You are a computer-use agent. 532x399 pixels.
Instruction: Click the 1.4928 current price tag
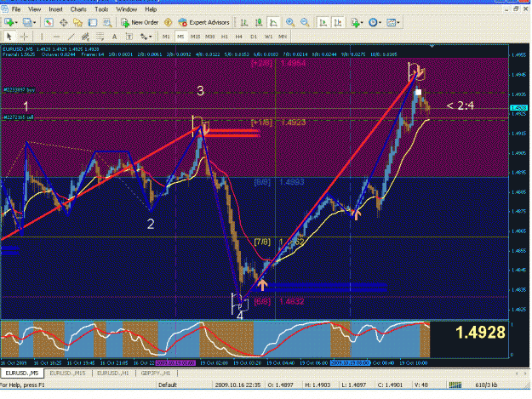coord(519,108)
